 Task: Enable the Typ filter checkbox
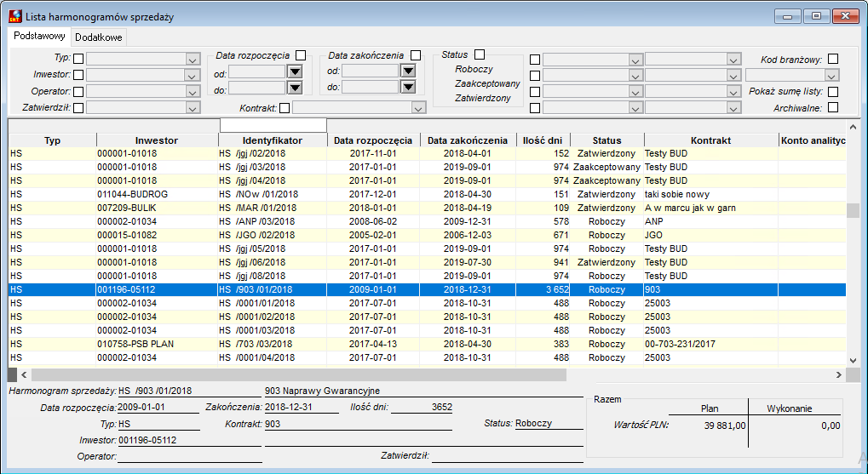click(x=78, y=59)
